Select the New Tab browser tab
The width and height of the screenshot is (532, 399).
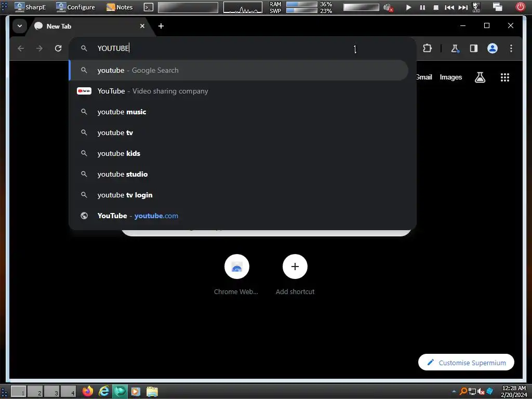pos(90,26)
